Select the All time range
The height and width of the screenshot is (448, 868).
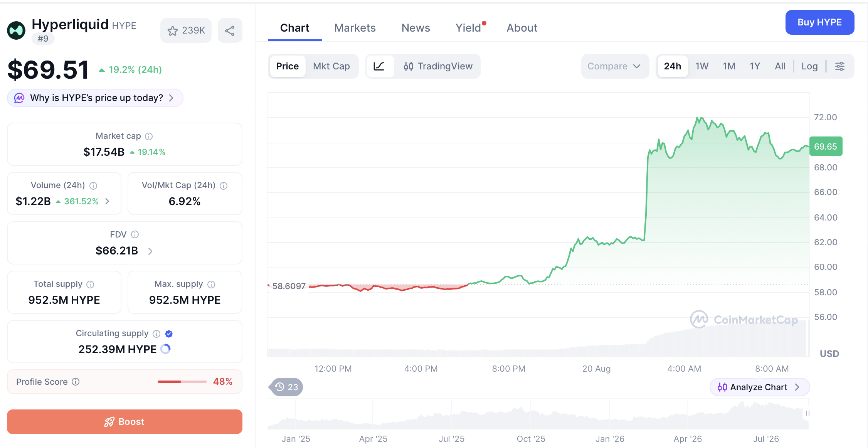click(780, 66)
